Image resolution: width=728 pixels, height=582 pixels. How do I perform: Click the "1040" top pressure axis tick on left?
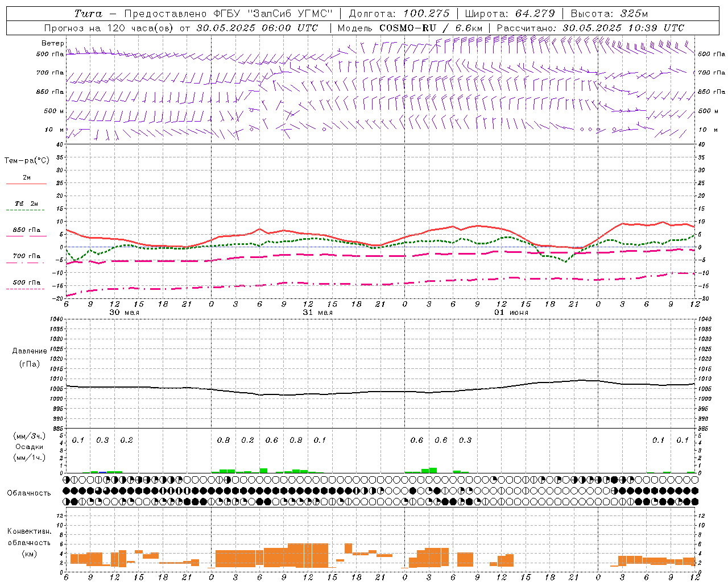tap(55, 319)
